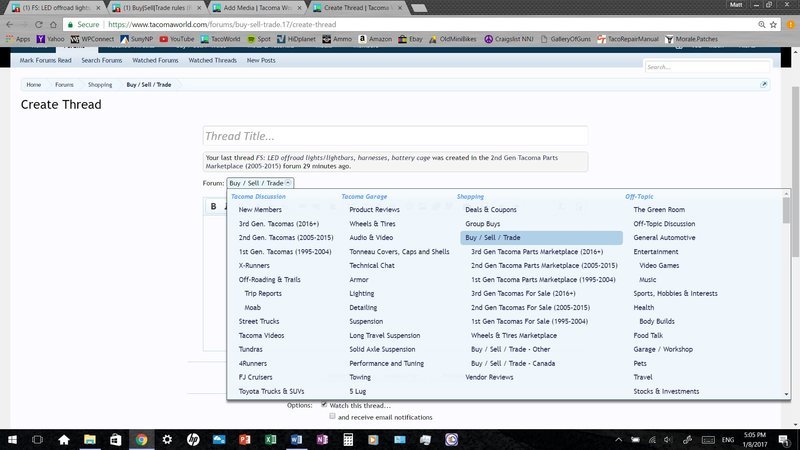Click the browser reload icon
The image size is (800, 450).
click(39, 24)
